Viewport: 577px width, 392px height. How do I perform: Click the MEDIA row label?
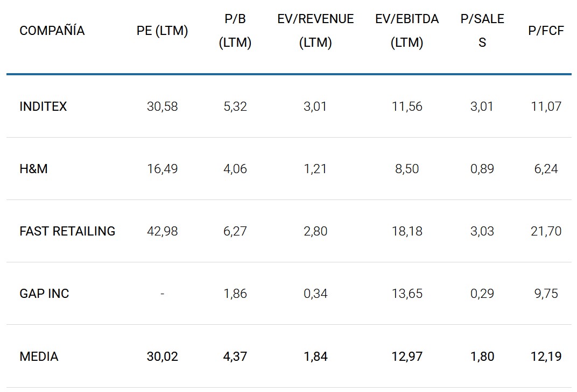(x=39, y=356)
